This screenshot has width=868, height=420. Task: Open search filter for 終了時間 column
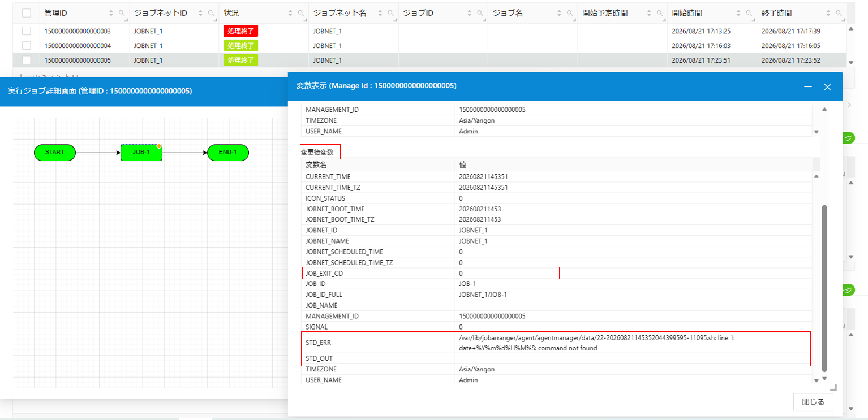point(839,13)
